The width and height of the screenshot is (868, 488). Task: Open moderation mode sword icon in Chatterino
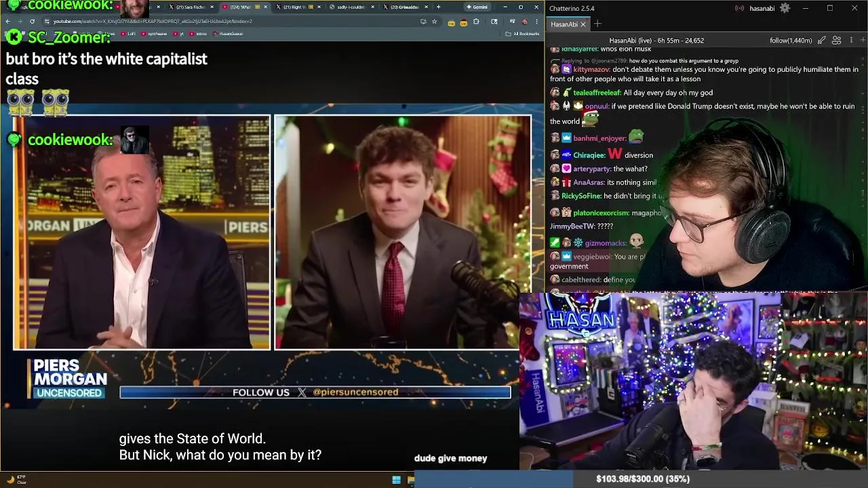click(822, 41)
